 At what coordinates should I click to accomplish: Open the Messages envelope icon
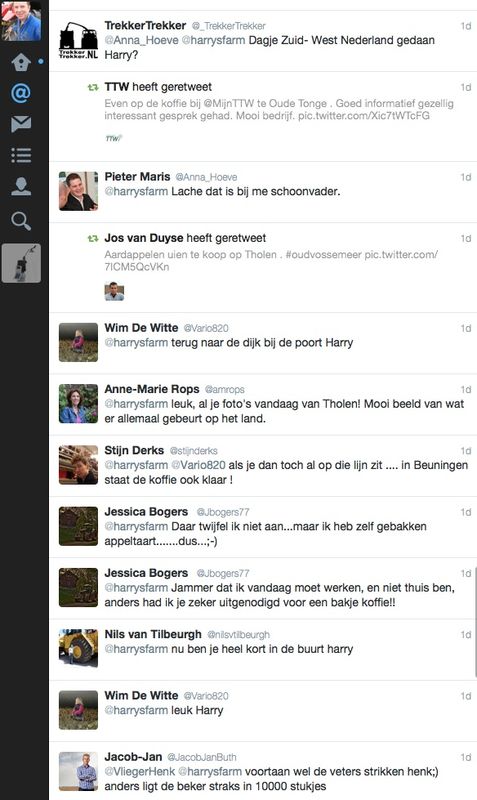tap(21, 124)
